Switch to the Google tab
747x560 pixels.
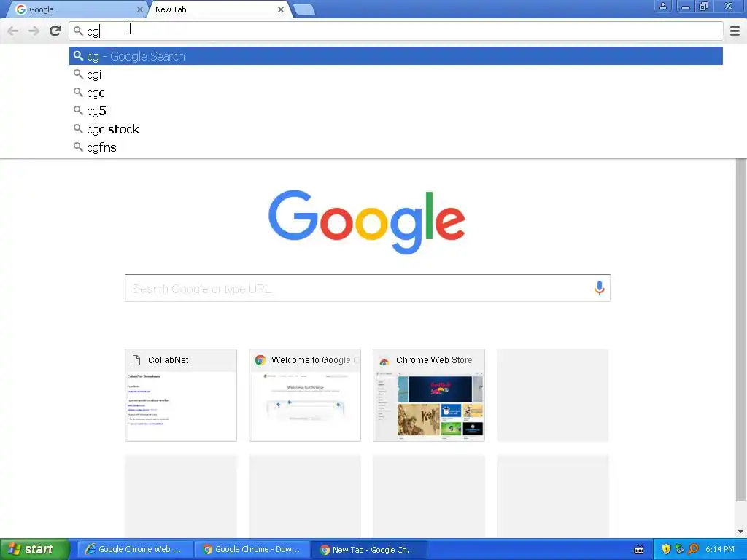tap(76, 9)
